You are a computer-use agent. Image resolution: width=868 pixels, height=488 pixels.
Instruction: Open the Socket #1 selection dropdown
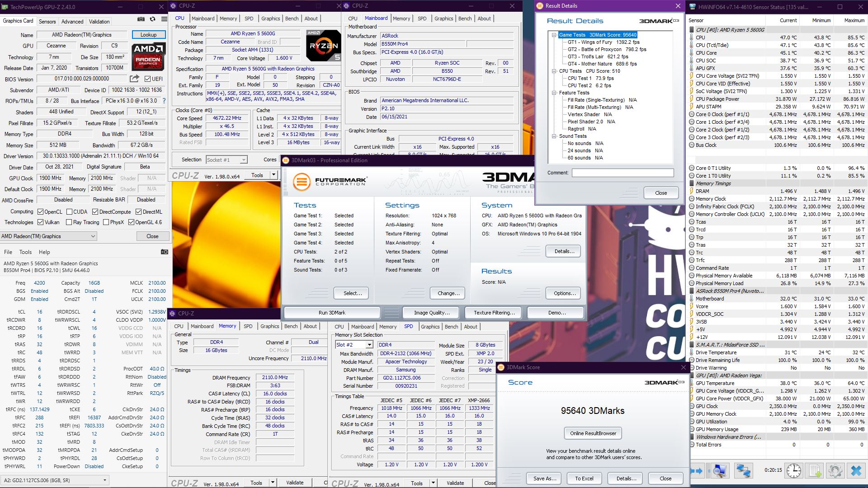click(226, 160)
